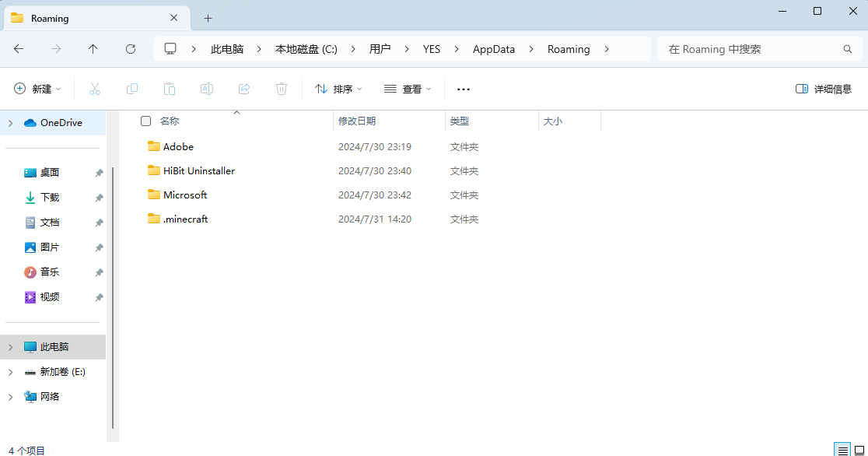
Task: Expand the 此电脑 tree node
Action: [11, 347]
